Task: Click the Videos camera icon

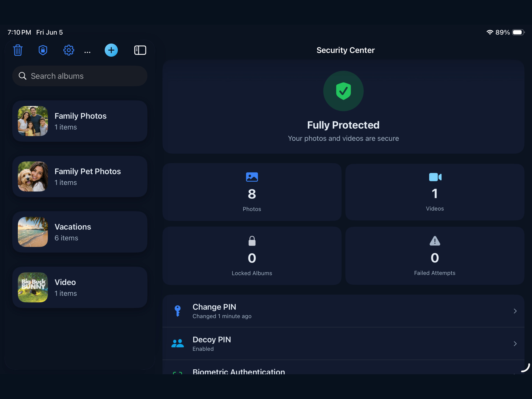Action: pos(435,177)
